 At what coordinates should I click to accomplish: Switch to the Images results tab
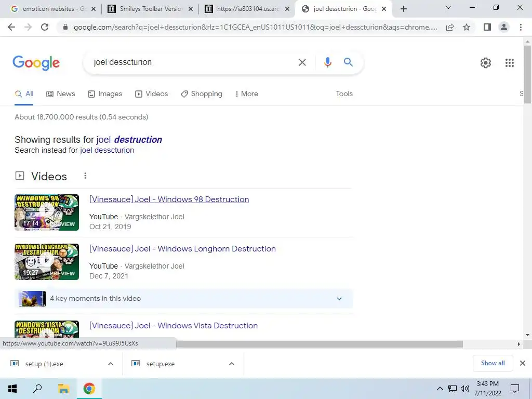coord(105,94)
